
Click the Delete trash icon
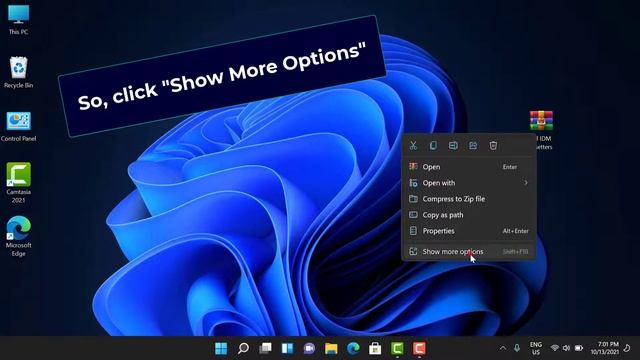[493, 145]
